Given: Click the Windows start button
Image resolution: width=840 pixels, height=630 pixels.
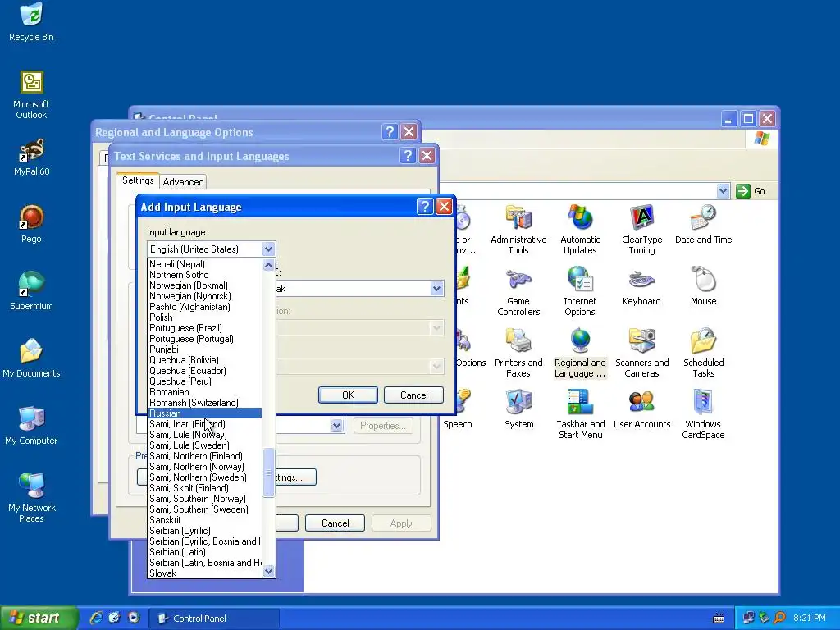Looking at the screenshot, I should tap(39, 618).
